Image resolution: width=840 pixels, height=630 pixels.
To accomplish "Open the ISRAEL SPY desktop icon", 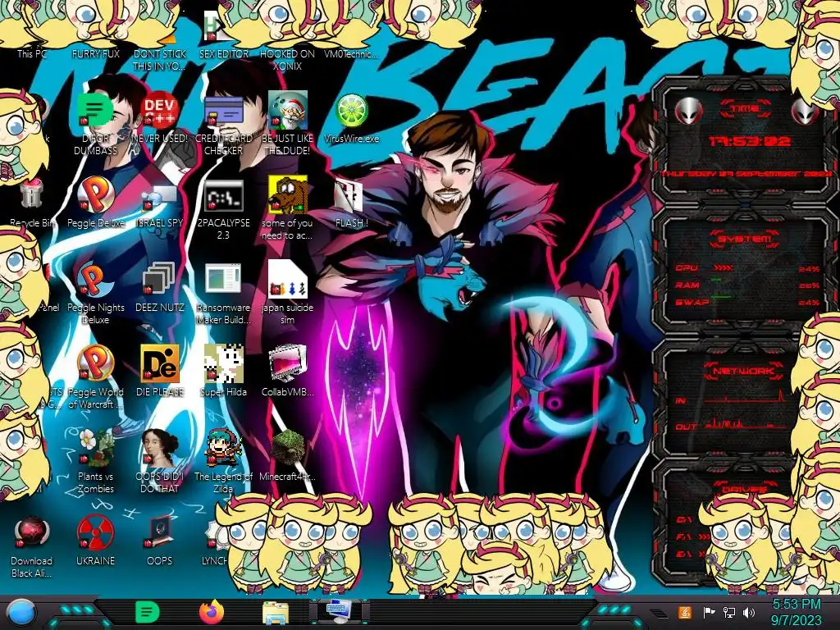I will (160, 196).
